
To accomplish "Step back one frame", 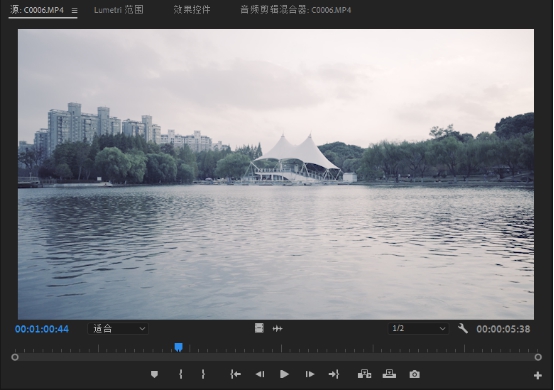I will click(x=260, y=374).
